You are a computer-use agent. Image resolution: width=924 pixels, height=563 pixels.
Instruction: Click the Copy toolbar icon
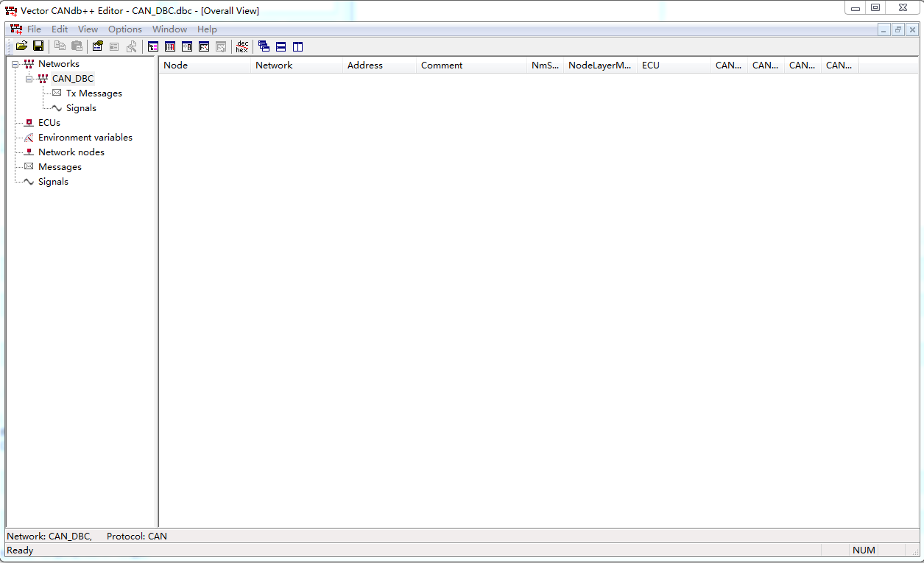(60, 46)
